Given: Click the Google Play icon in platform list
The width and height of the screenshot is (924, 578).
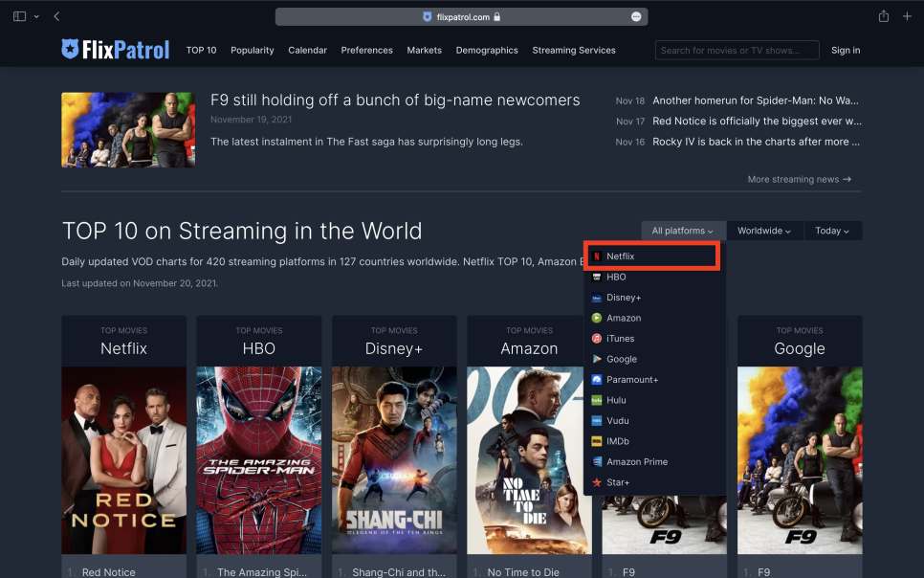Looking at the screenshot, I should [596, 359].
